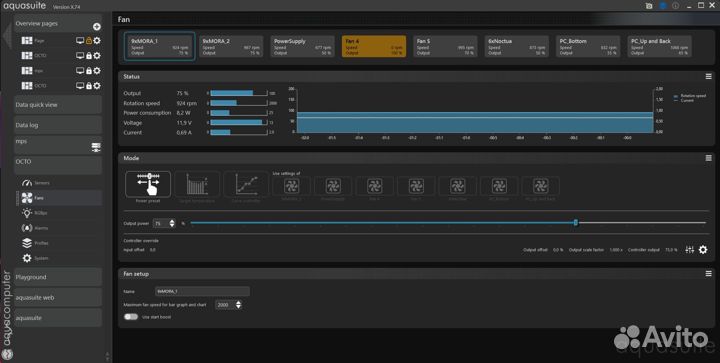
Task: Click the Output power value field
Action: pyautogui.click(x=161, y=223)
